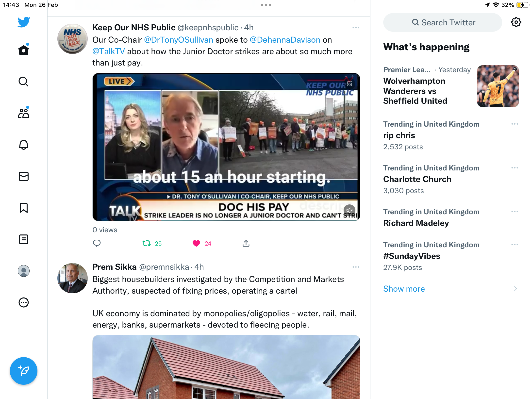
Task: Open the Notifications bell
Action: pyautogui.click(x=24, y=145)
